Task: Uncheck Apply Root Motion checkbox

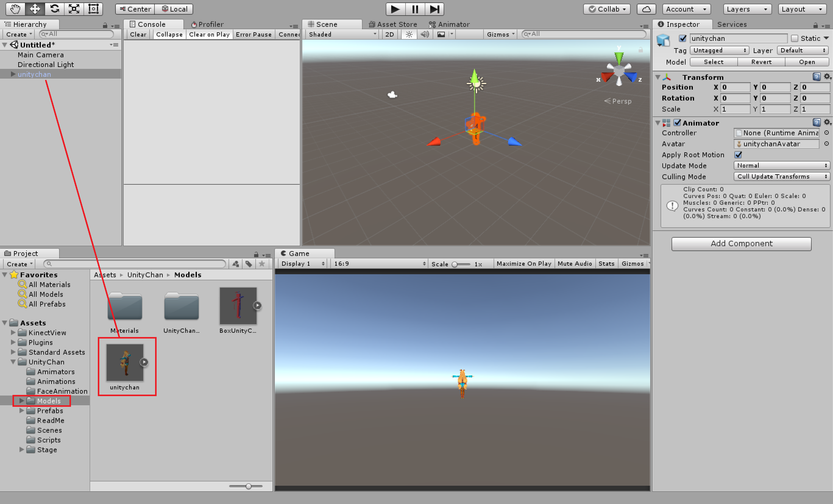Action: 738,155
